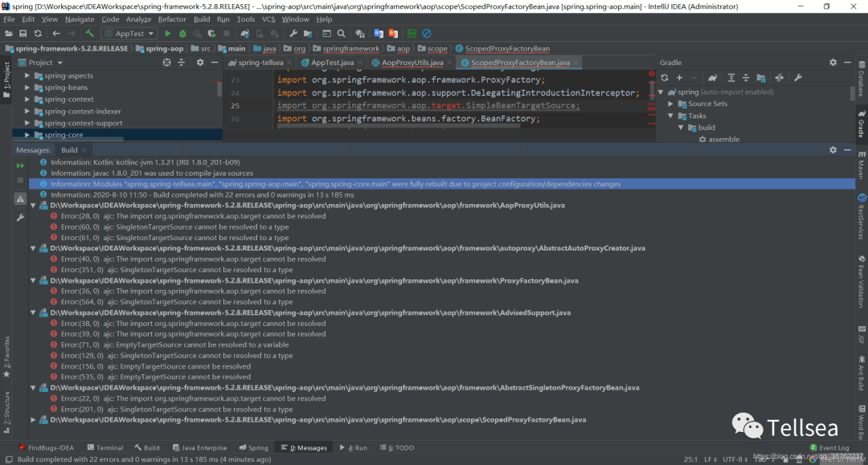Open Gradle settings wrench icon
Image resolution: width=868 pixels, height=465 pixels.
coord(798,78)
